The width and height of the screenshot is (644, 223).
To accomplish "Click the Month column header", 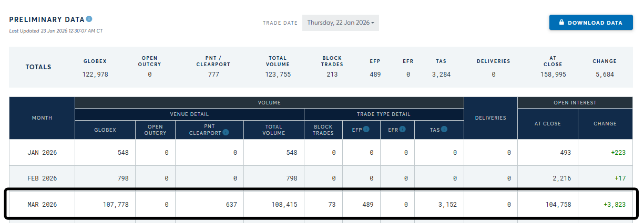I will coord(42,118).
